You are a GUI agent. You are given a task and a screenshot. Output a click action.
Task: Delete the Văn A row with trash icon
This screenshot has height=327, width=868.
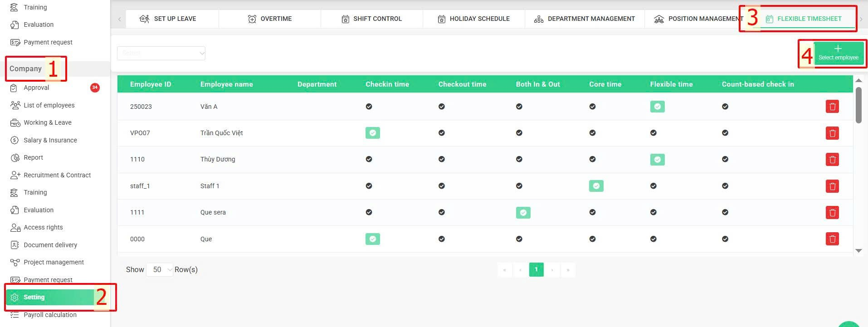click(x=832, y=107)
